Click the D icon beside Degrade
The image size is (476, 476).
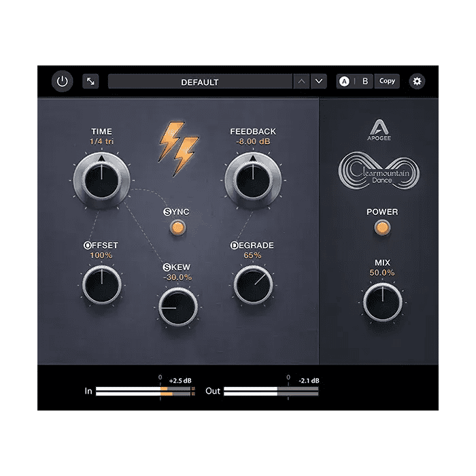pos(234,245)
